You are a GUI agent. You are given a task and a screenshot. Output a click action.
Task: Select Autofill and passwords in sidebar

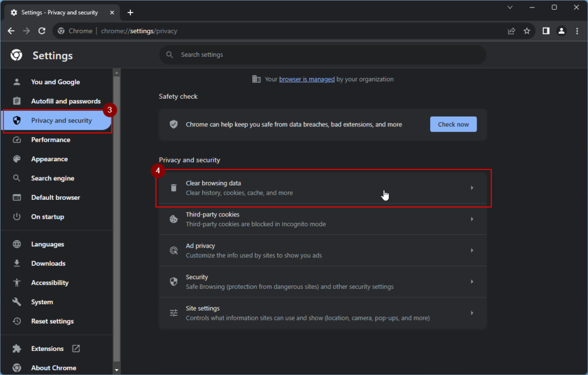(65, 101)
